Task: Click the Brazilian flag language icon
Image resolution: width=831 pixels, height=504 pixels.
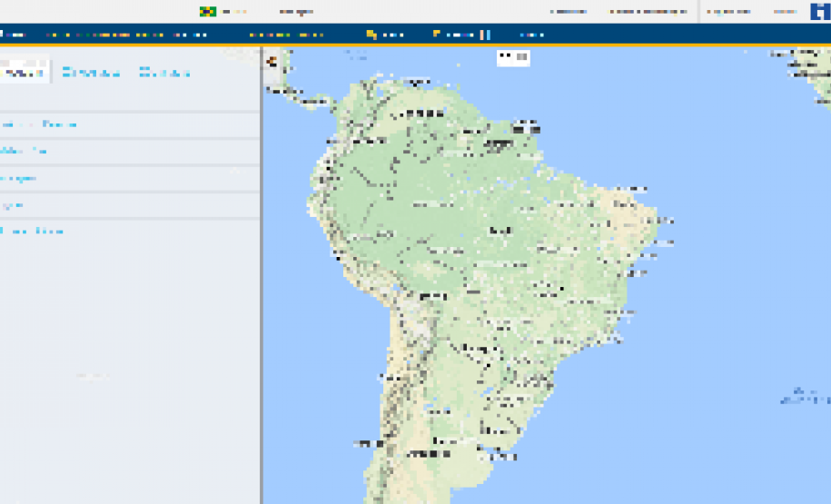Action: click(208, 11)
